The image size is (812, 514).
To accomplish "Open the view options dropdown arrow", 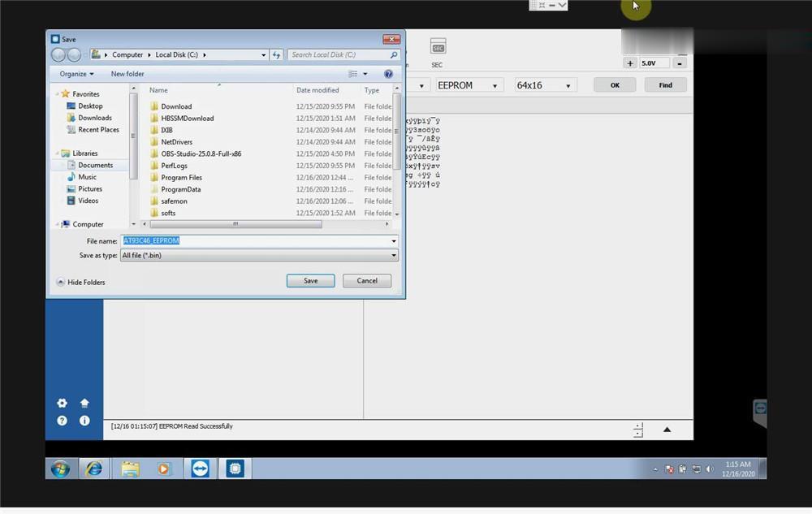I will pos(365,74).
